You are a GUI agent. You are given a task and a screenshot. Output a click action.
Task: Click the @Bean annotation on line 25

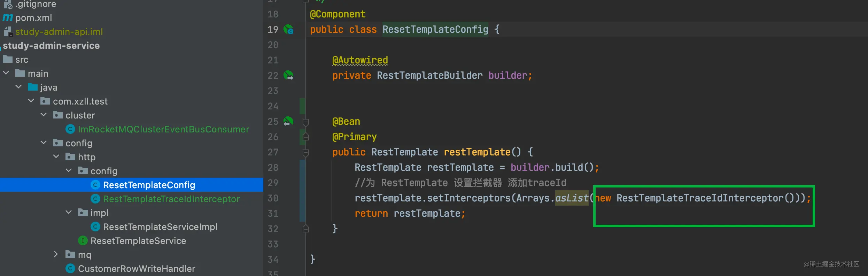346,122
